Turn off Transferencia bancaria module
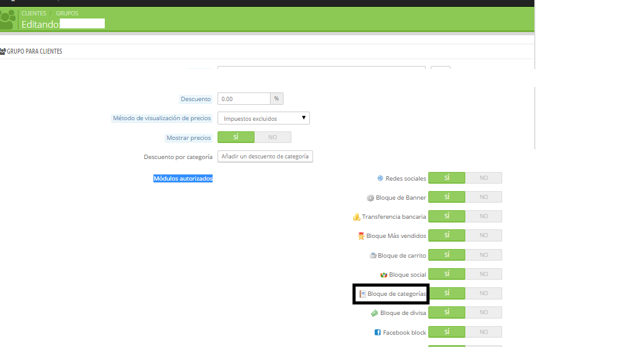This screenshot has height=347, width=644. (x=484, y=216)
